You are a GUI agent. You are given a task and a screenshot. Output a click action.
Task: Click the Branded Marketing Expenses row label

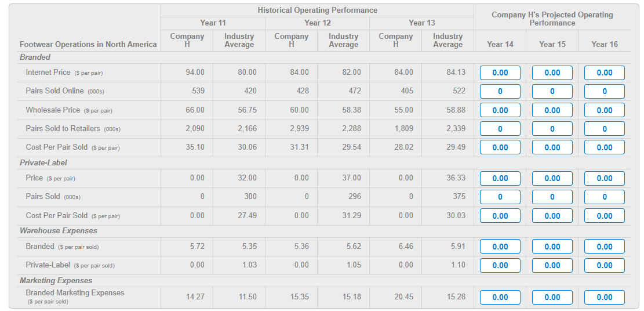[75, 296]
